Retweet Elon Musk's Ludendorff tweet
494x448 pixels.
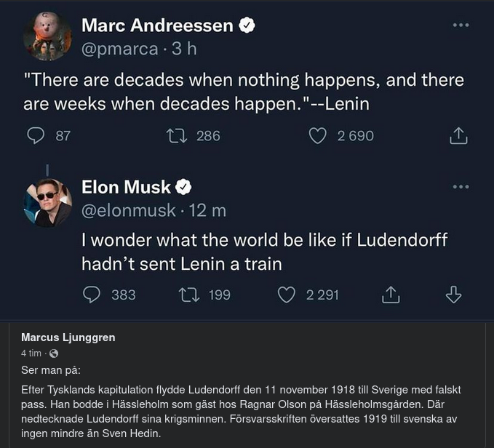pos(188,295)
